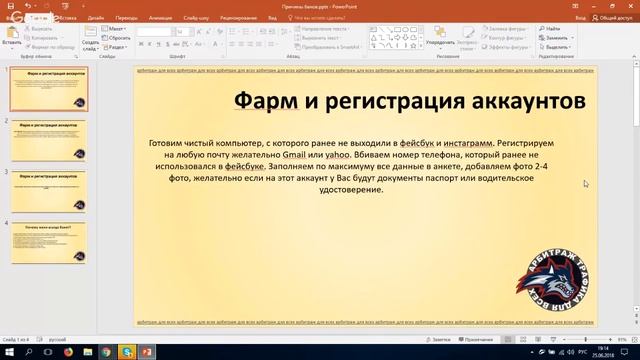The width and height of the screenshot is (640, 360).
Task: Open the Layout (Макет) dropdown
Action: pyautogui.click(x=114, y=29)
